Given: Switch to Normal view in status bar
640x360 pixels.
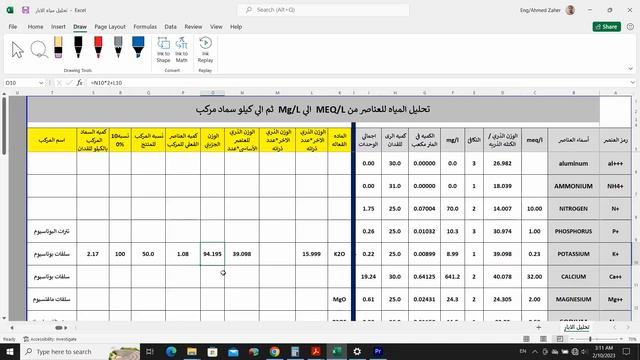Looking at the screenshot, I should (x=527, y=339).
